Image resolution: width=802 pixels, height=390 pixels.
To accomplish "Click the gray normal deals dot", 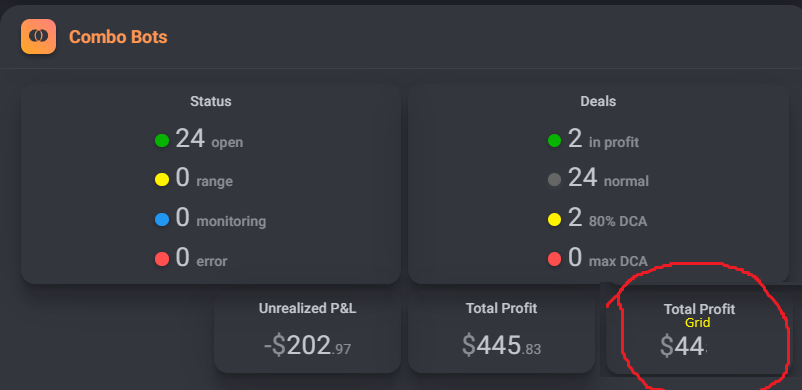I will pos(554,180).
